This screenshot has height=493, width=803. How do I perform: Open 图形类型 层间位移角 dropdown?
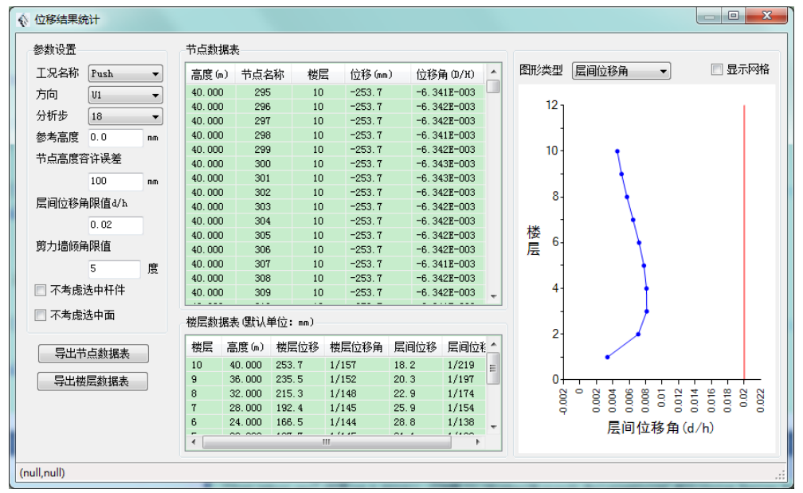click(x=621, y=71)
